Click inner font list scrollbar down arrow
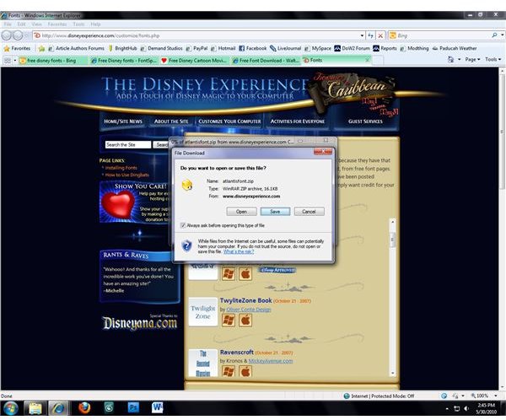 [392, 373]
